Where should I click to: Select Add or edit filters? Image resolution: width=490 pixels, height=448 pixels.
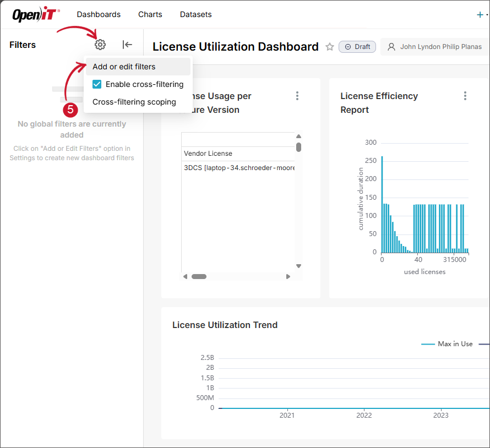click(x=138, y=67)
